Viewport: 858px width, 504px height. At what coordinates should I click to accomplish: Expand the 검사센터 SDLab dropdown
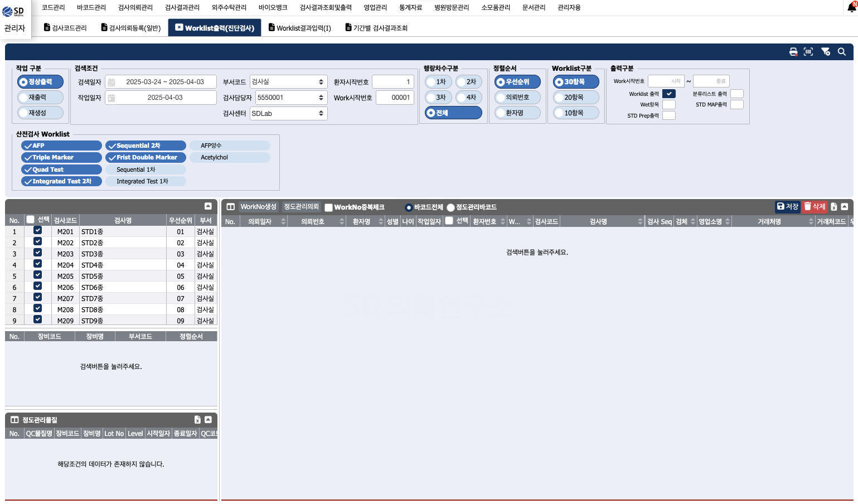(288, 114)
